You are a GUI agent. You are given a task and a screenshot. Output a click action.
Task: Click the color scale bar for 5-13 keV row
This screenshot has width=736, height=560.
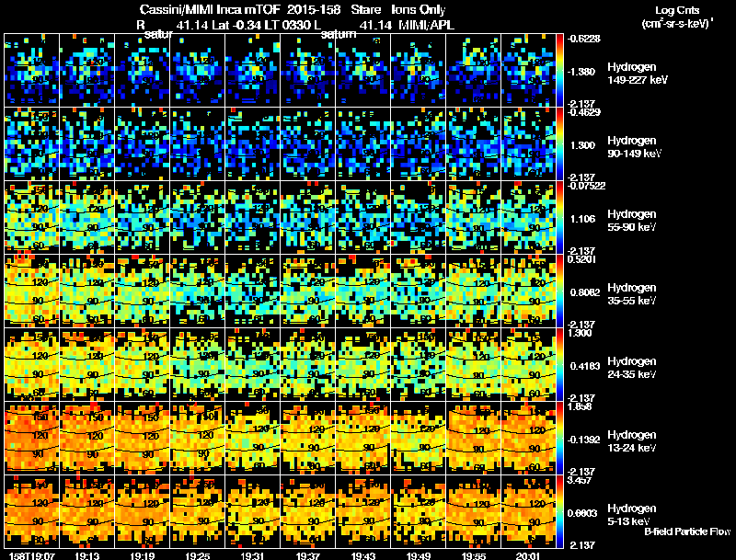tap(559, 511)
